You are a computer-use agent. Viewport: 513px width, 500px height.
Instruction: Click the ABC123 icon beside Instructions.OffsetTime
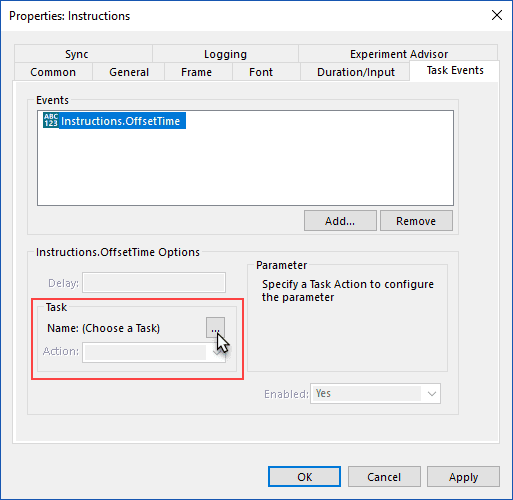(51, 120)
